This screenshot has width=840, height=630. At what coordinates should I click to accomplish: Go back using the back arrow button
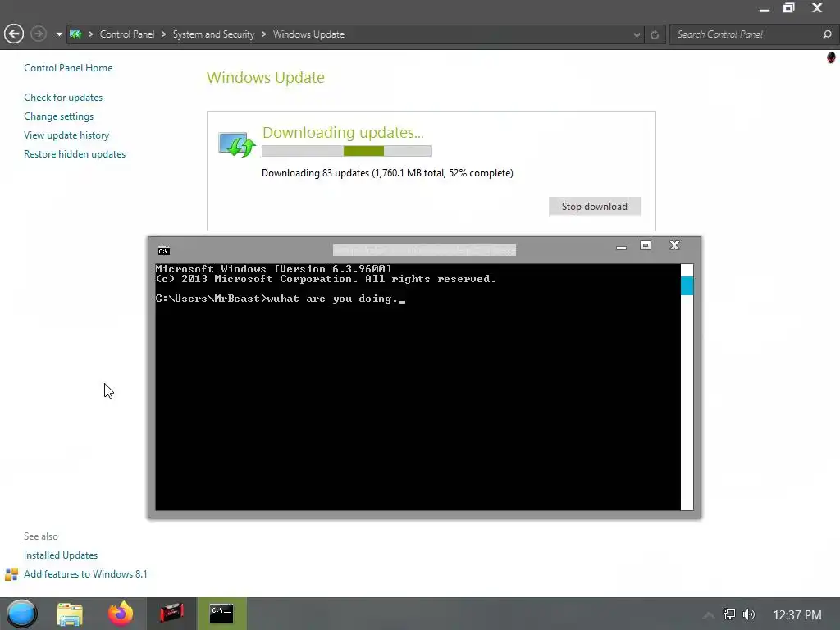(x=14, y=34)
